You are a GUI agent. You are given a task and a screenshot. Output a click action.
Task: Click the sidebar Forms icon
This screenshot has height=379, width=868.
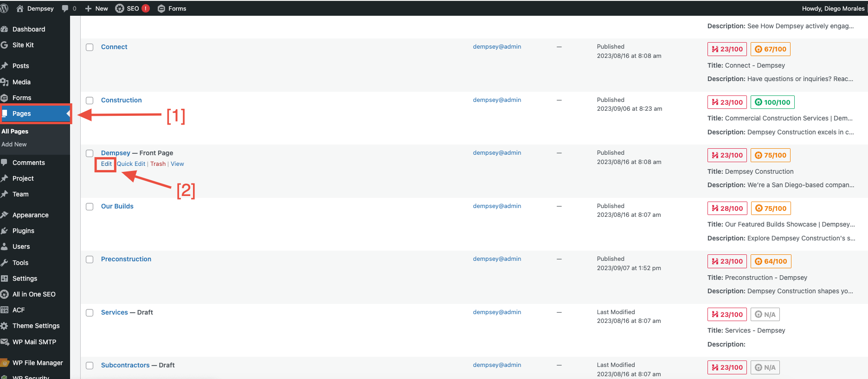click(x=5, y=98)
